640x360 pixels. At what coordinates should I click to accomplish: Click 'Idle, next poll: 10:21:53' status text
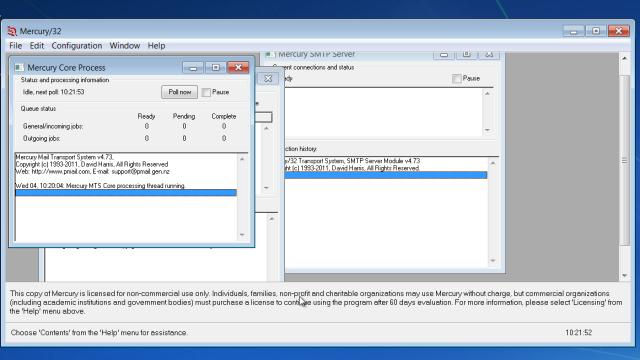coord(53,92)
